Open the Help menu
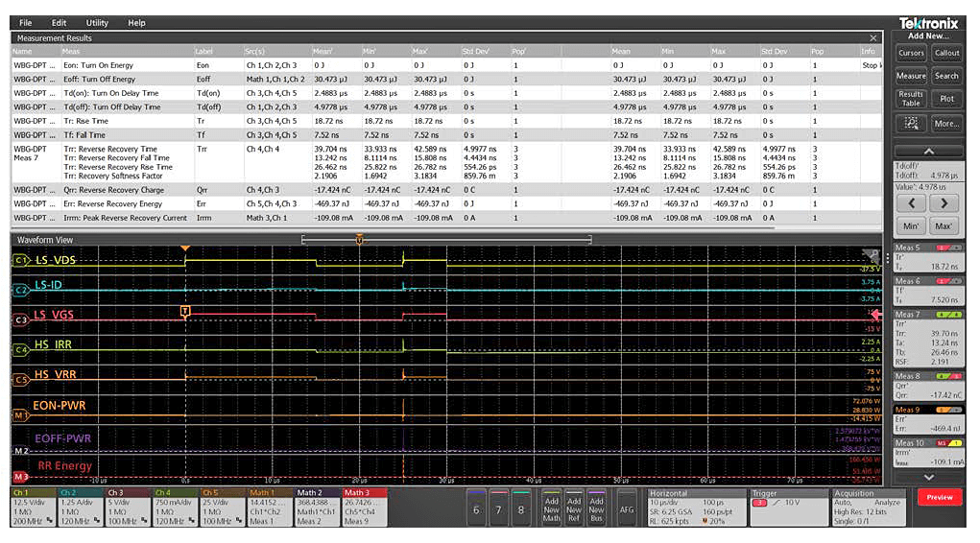 tap(136, 22)
